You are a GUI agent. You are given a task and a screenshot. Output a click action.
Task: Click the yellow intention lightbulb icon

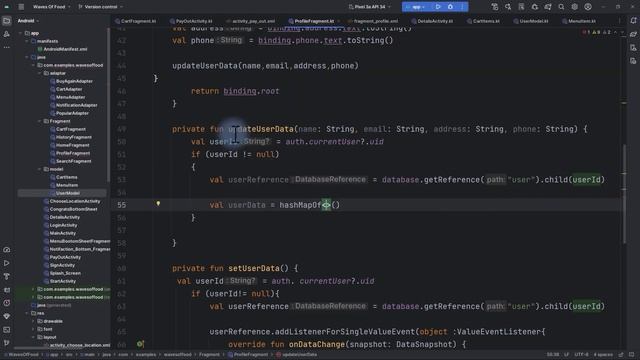(x=158, y=203)
